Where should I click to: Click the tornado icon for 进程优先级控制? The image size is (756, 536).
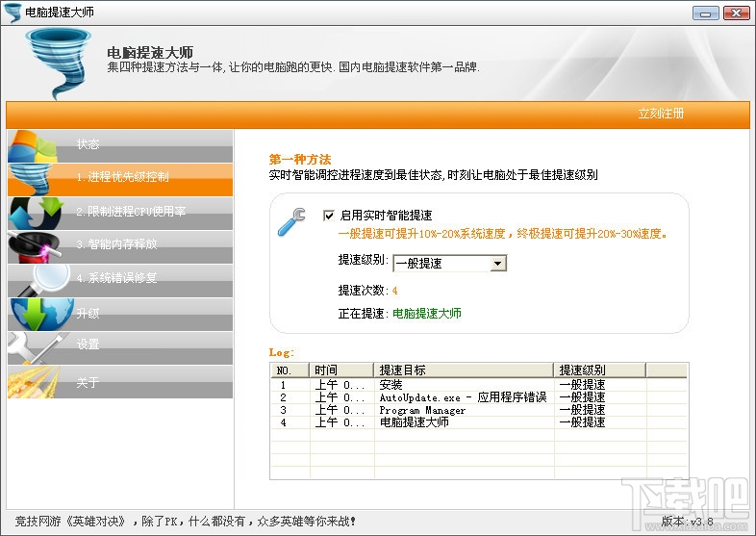click(x=31, y=180)
